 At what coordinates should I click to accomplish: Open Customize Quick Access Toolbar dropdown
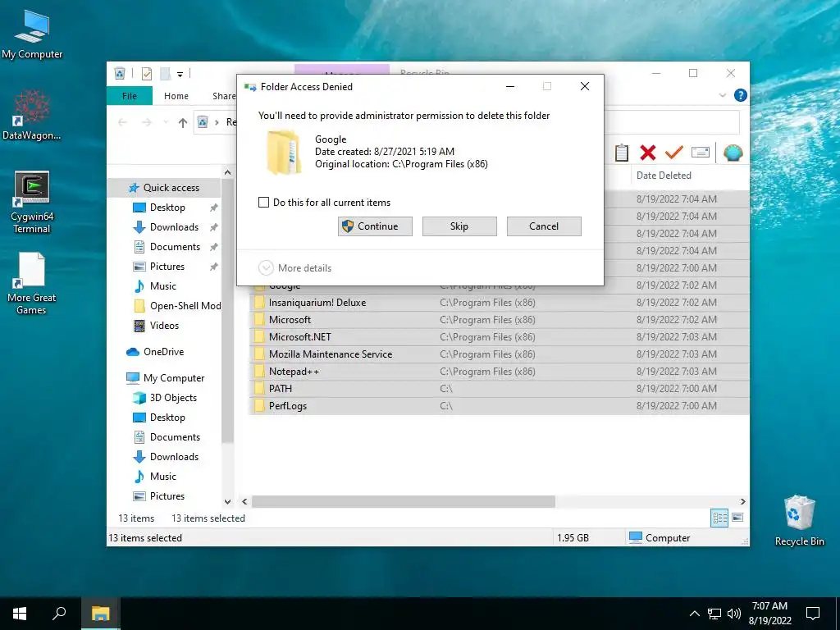[x=180, y=74]
